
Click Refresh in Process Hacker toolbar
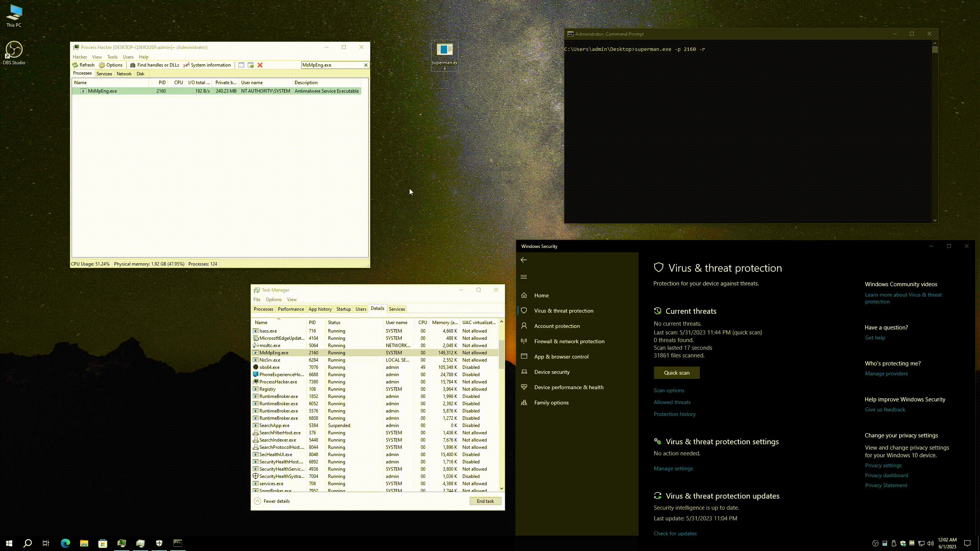point(83,65)
